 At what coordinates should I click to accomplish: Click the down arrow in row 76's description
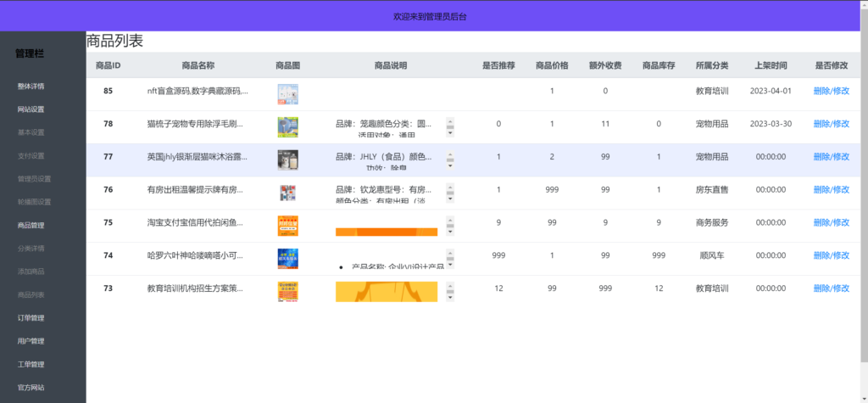point(450,198)
